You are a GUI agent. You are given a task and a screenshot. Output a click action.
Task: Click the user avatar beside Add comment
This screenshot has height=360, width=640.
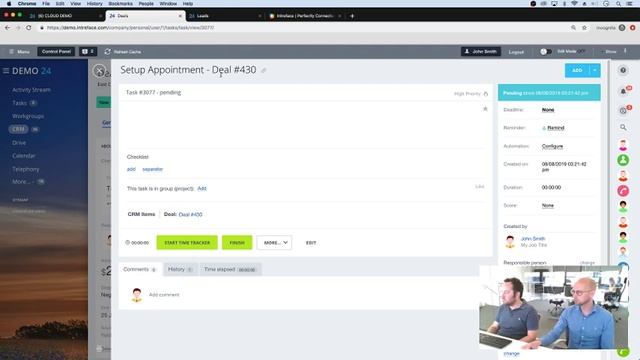click(x=137, y=295)
